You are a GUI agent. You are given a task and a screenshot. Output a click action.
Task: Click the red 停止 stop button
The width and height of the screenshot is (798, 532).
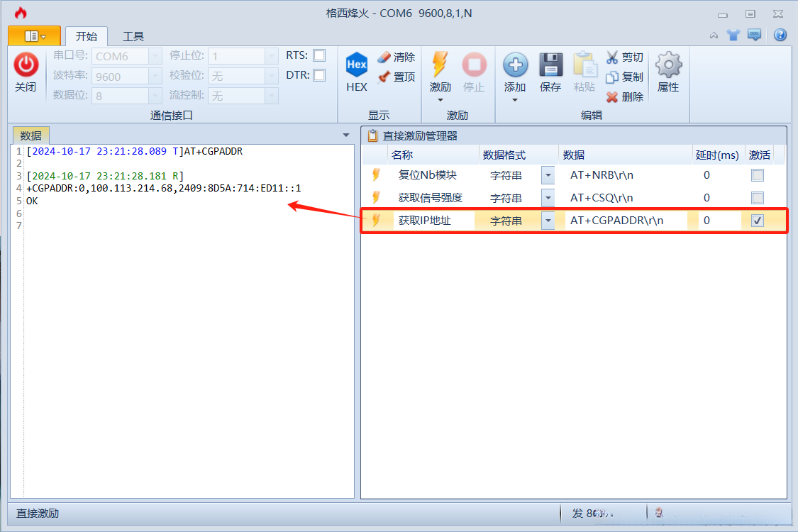point(474,72)
